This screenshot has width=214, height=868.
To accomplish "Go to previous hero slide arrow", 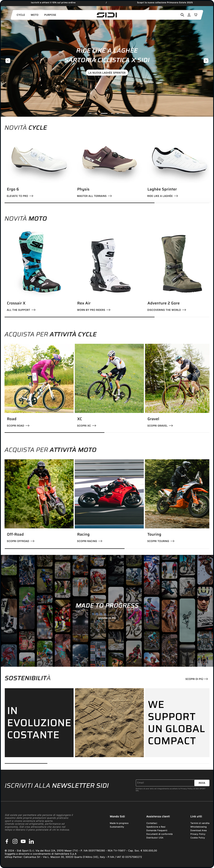I will (8, 61).
